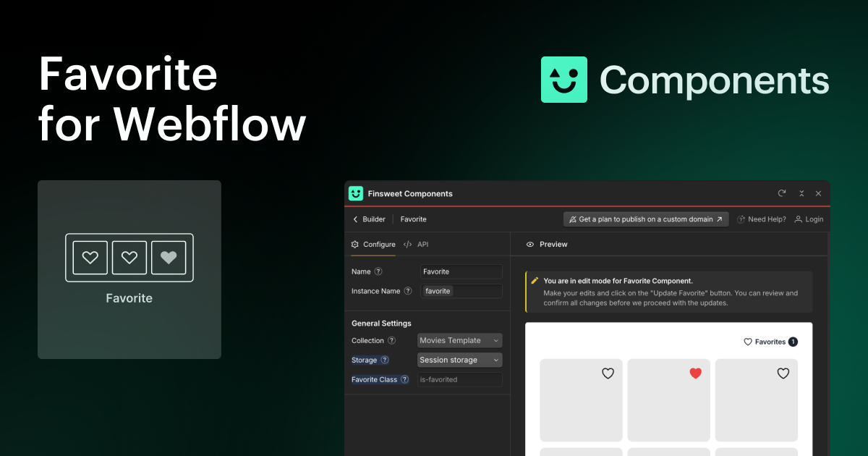
Task: Open the Movies Template collection dropdown
Action: [x=460, y=340]
